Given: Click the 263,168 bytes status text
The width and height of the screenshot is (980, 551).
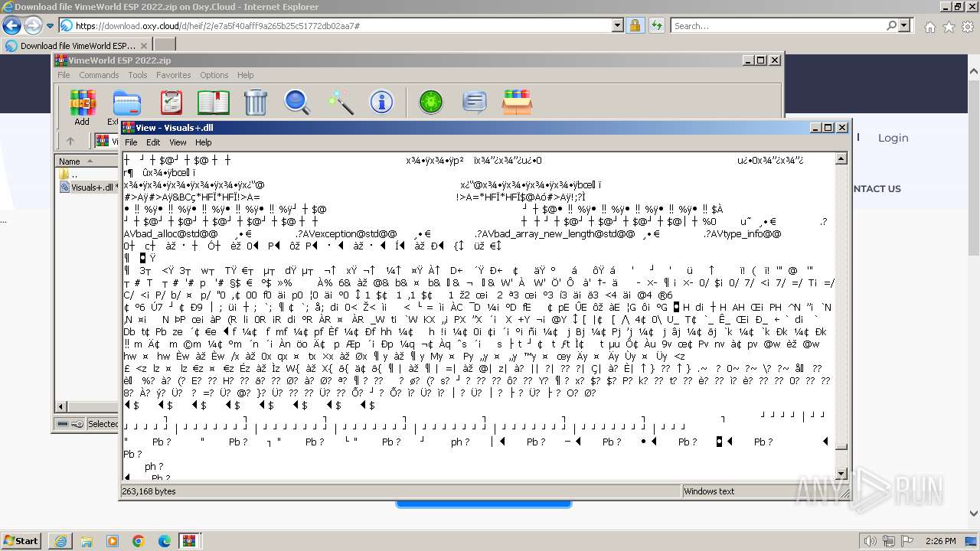Looking at the screenshot, I should (x=149, y=491).
